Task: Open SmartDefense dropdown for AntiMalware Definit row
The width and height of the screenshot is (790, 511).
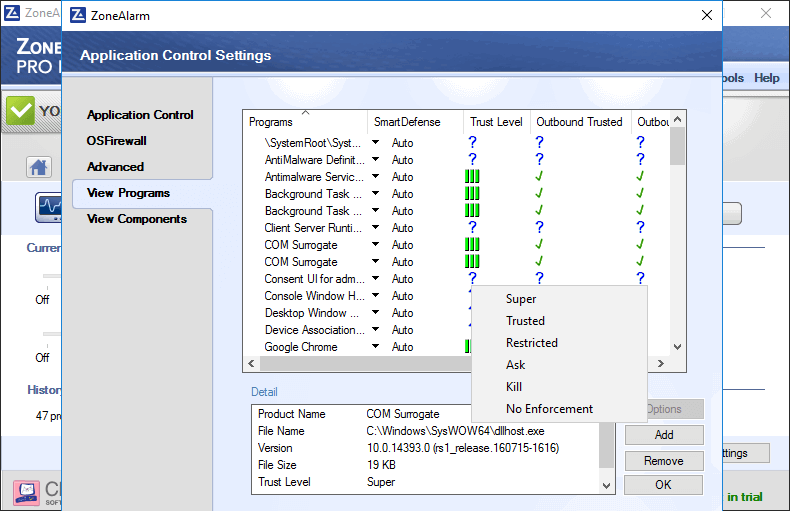Action: (x=375, y=159)
